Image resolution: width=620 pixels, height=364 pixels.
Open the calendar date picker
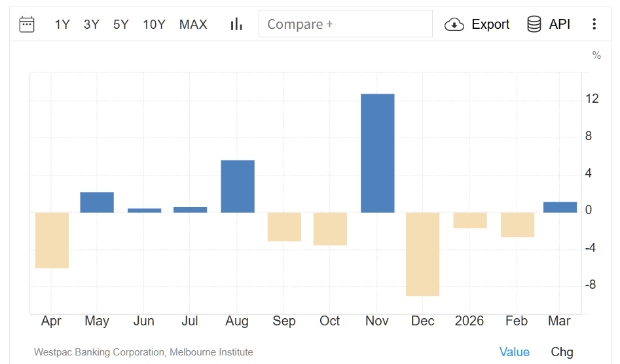pos(27,24)
